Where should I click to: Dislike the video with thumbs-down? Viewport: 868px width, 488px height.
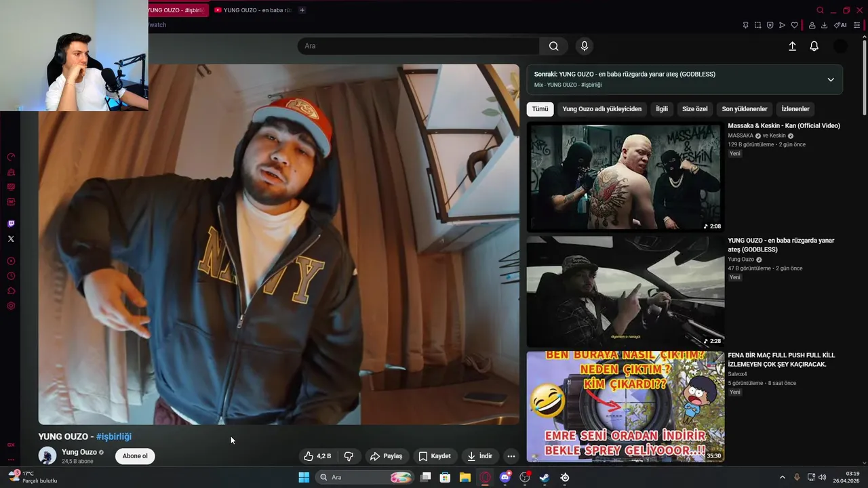point(349,456)
